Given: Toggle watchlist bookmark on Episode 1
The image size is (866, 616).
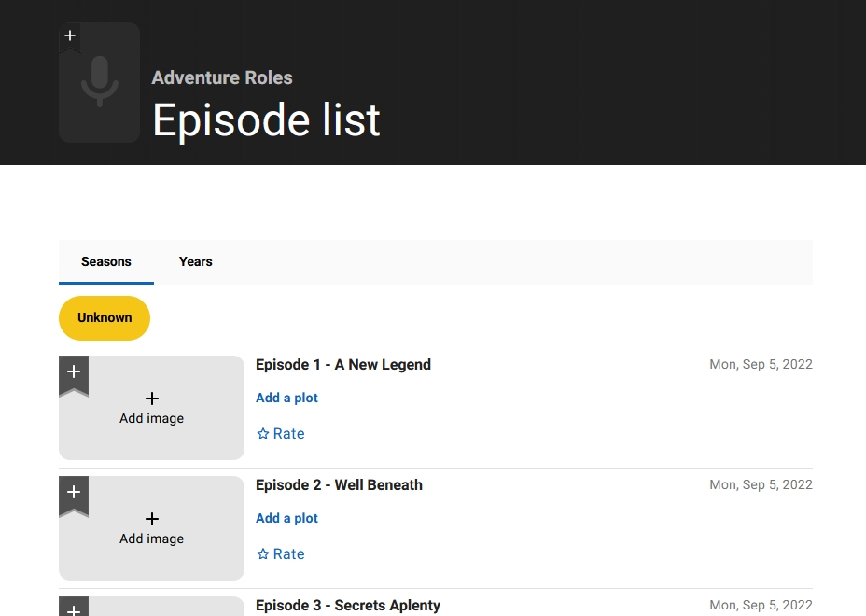Looking at the screenshot, I should 74,372.
